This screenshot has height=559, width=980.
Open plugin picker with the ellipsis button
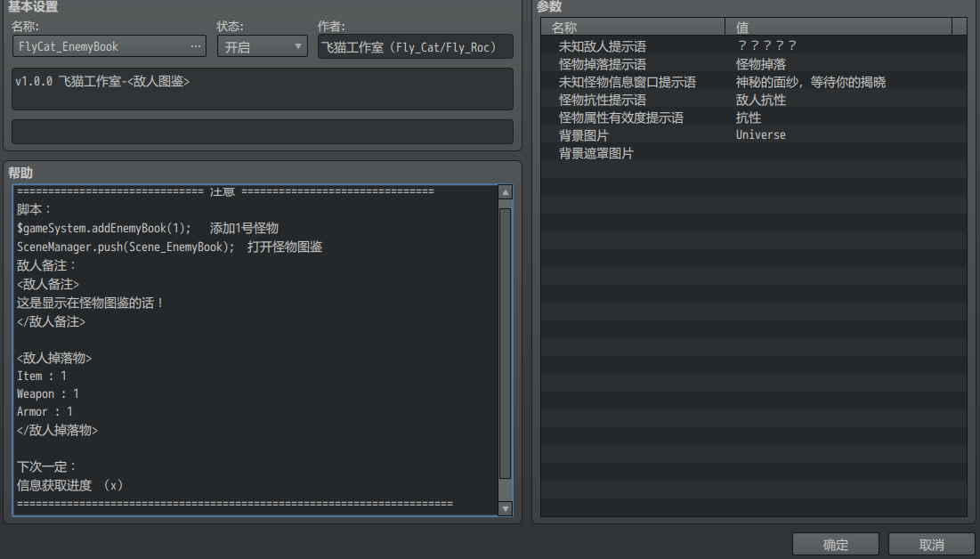coord(196,46)
